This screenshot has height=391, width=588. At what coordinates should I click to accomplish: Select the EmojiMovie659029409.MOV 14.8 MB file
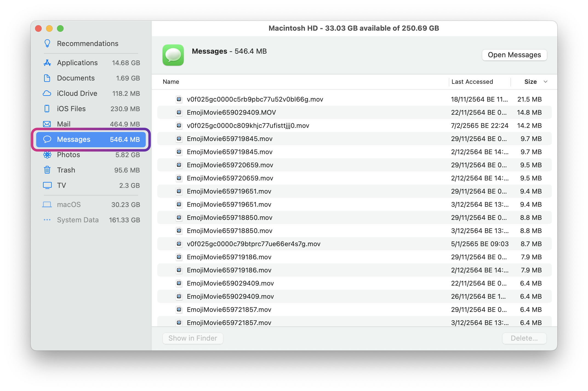(x=231, y=113)
